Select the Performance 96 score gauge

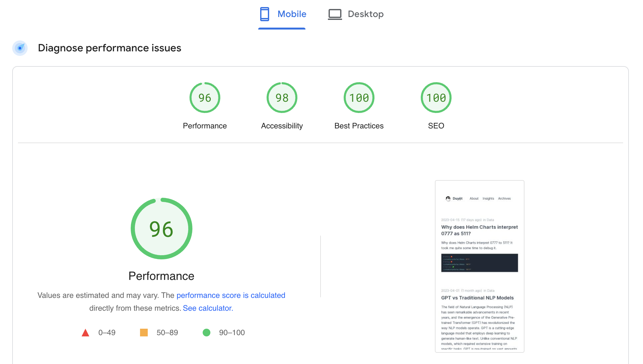[x=205, y=98]
